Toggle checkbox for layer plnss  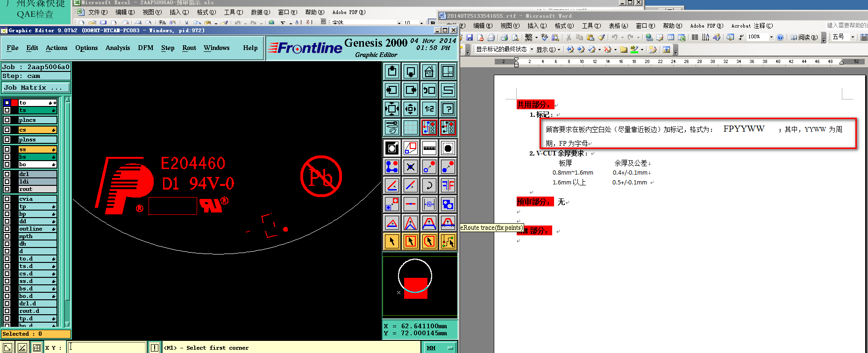click(7, 140)
